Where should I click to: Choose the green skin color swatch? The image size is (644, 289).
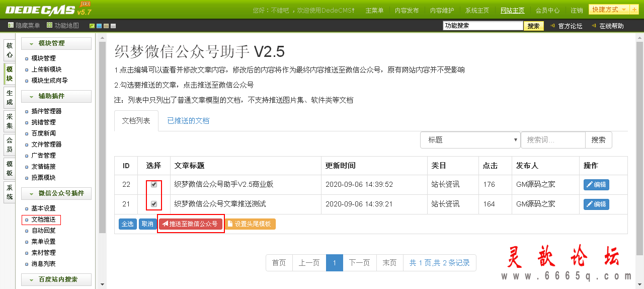pos(92,26)
